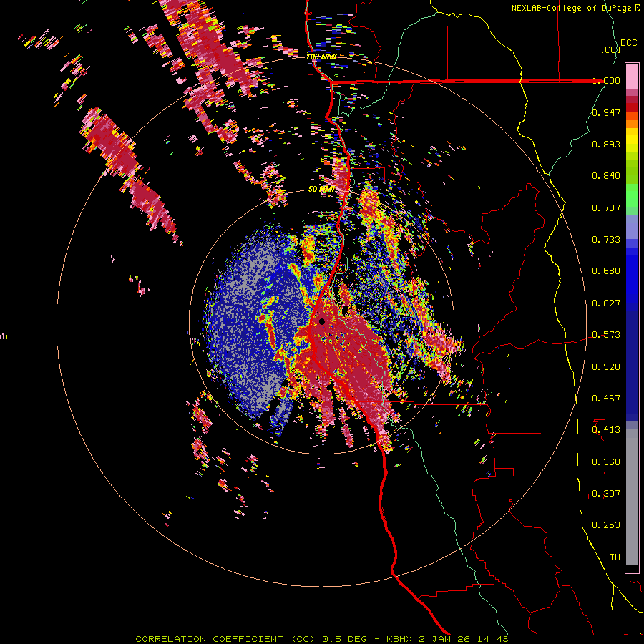Click the 50 NMI range ring label

pos(321,190)
